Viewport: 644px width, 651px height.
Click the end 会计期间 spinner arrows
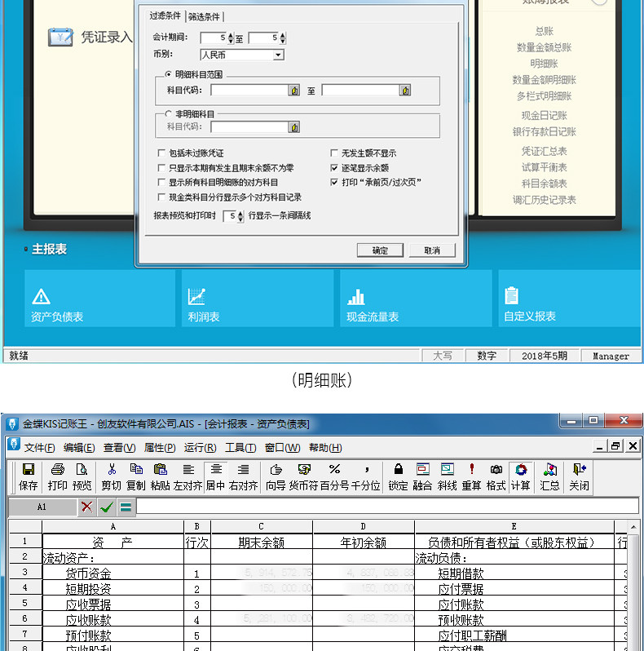(x=283, y=38)
